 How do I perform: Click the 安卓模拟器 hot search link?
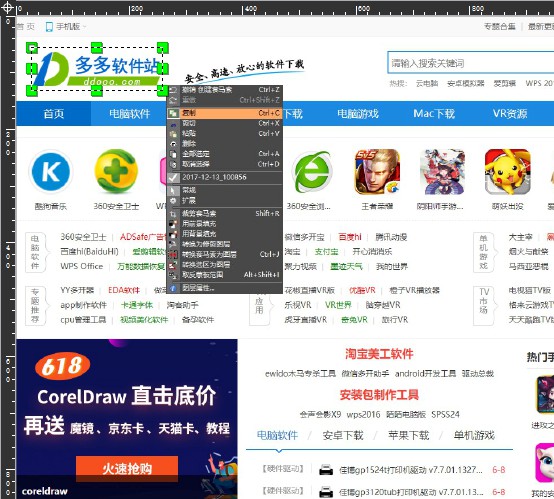(466, 83)
